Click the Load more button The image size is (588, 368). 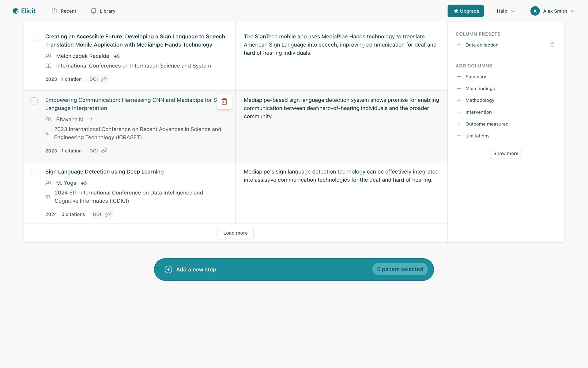pos(235,233)
